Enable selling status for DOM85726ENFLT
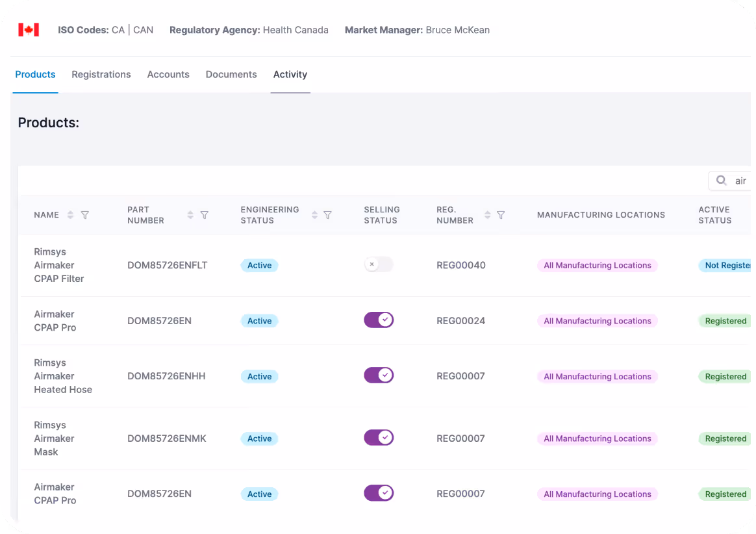Image resolution: width=756 pixels, height=534 pixels. [x=379, y=264]
